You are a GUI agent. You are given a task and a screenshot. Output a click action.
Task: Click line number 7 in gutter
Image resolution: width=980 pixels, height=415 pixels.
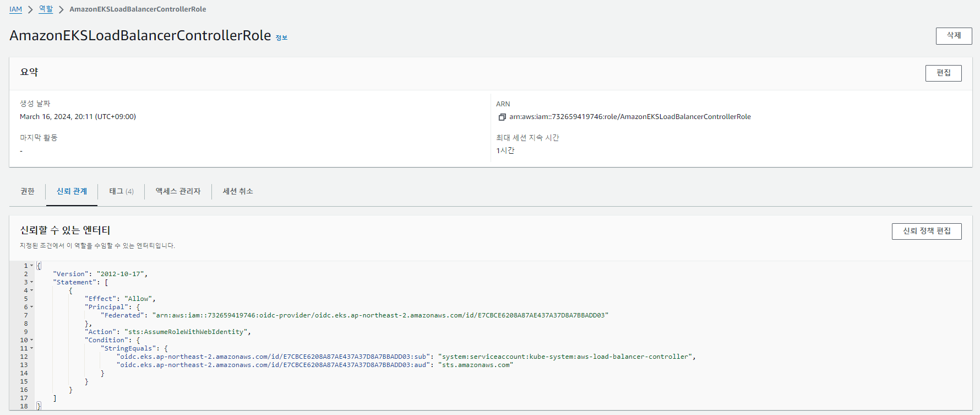[x=25, y=315]
